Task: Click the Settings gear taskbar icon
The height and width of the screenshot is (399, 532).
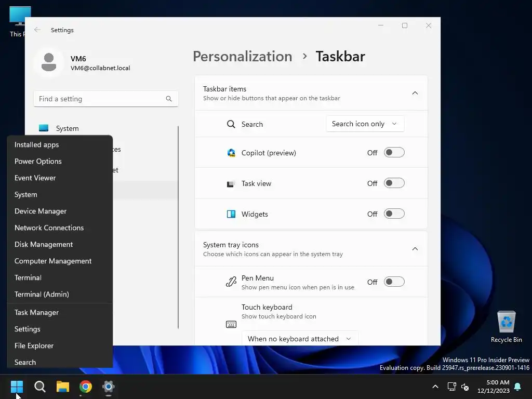Action: coord(109,387)
